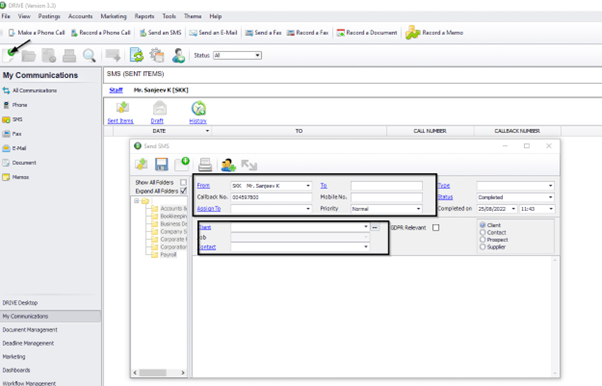Click Record a Fax toolbar button
The width and height of the screenshot is (602, 386).
tap(308, 33)
